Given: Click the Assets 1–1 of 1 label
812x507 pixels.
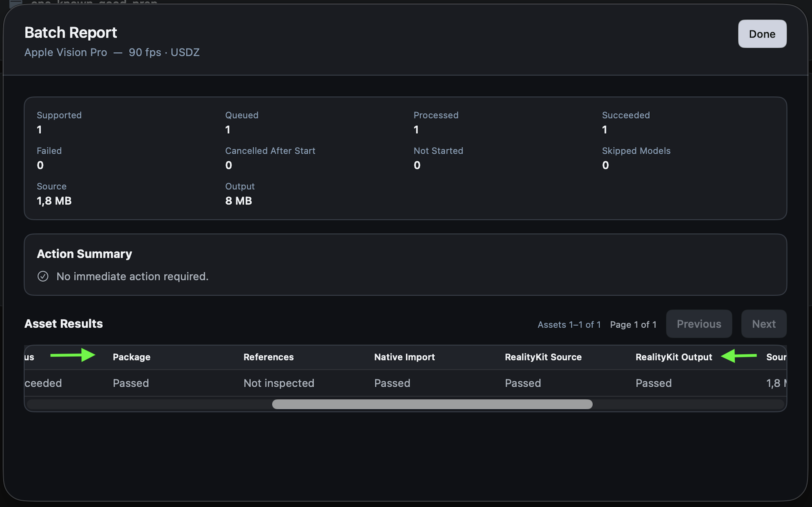Looking at the screenshot, I should coord(569,324).
